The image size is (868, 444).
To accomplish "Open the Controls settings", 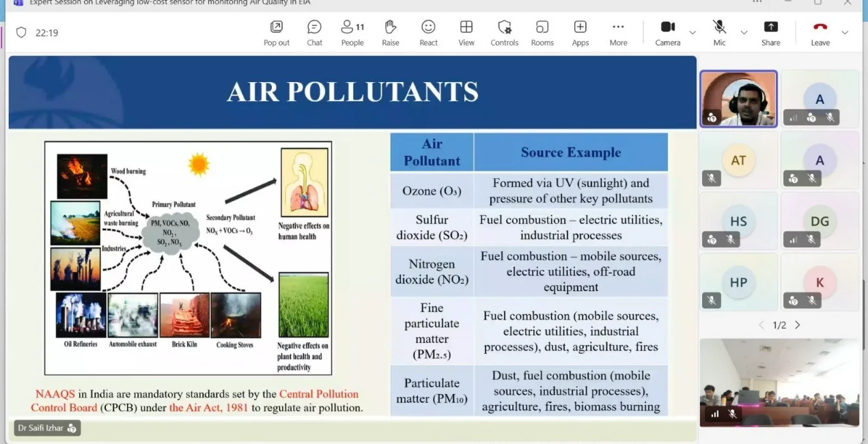I will click(505, 33).
